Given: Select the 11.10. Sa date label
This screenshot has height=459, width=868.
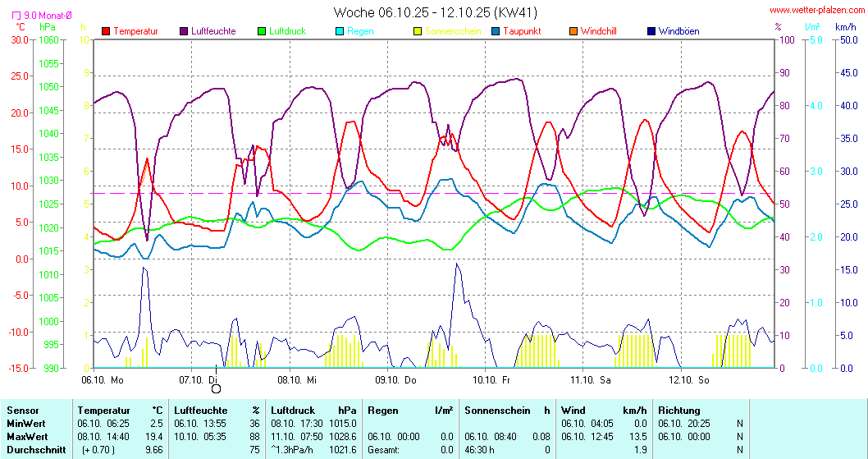Looking at the screenshot, I should point(590,379).
